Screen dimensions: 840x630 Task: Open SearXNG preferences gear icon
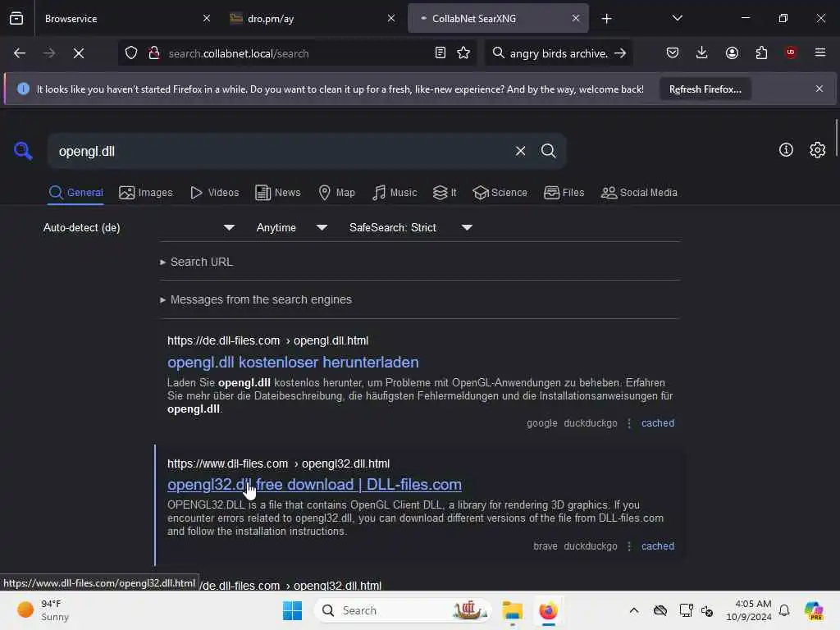click(818, 150)
